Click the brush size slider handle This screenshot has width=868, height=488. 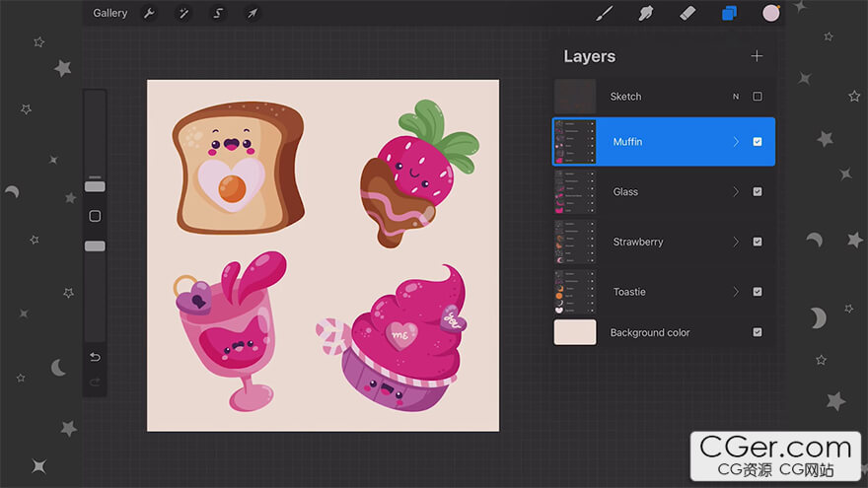point(95,185)
